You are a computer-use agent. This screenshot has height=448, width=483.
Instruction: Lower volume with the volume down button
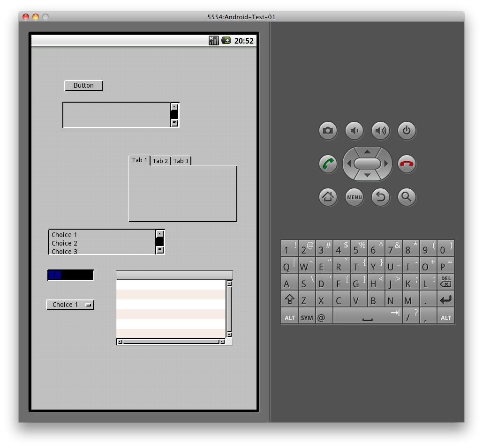coord(354,131)
